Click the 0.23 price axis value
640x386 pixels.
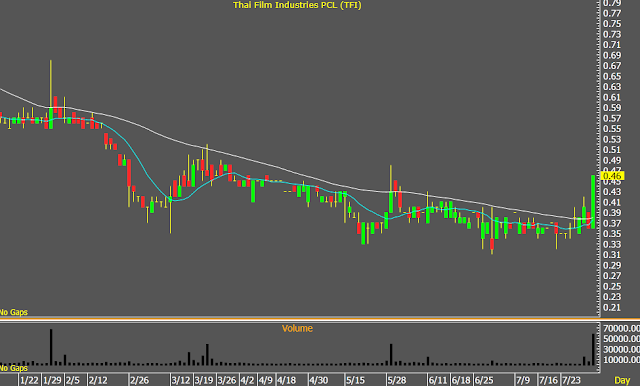(x=612, y=297)
